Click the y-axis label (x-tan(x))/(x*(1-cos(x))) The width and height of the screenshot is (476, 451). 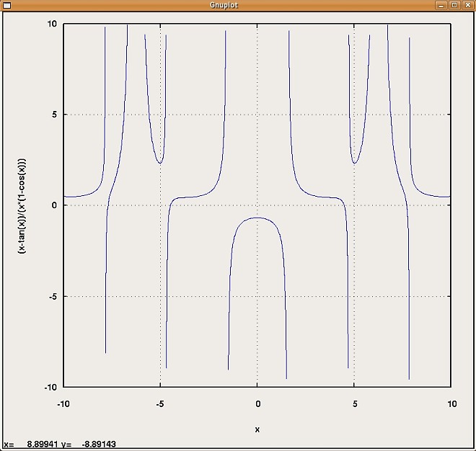(x=22, y=206)
